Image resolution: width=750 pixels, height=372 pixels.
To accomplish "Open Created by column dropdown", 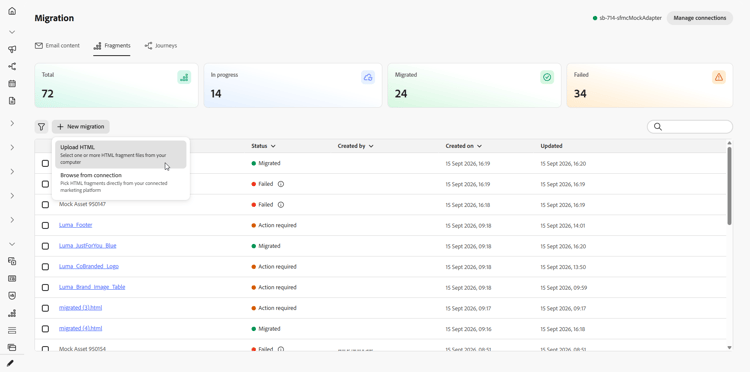I will (371, 146).
